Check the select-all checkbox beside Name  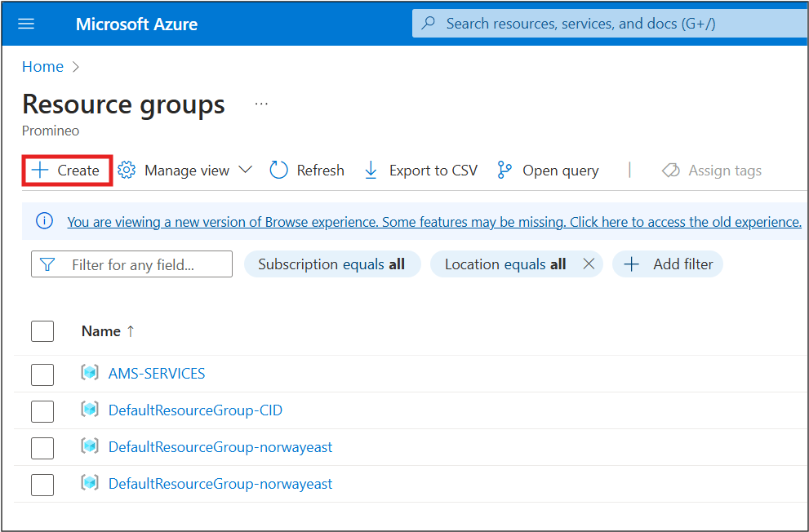42,331
